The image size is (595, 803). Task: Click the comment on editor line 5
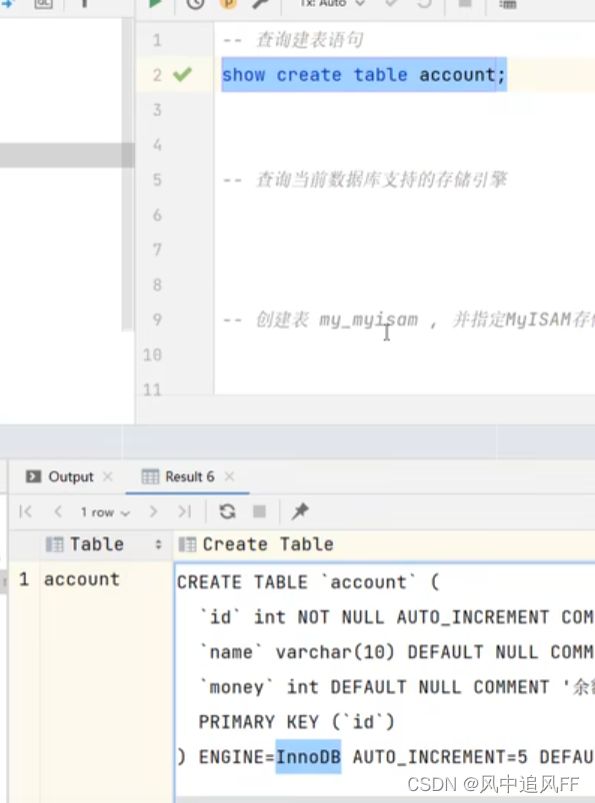point(365,180)
